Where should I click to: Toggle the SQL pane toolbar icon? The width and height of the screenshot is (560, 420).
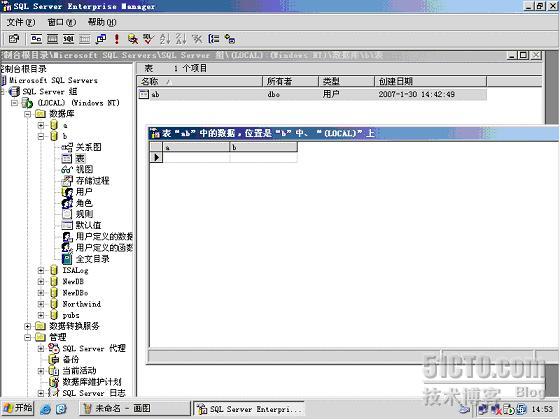68,39
